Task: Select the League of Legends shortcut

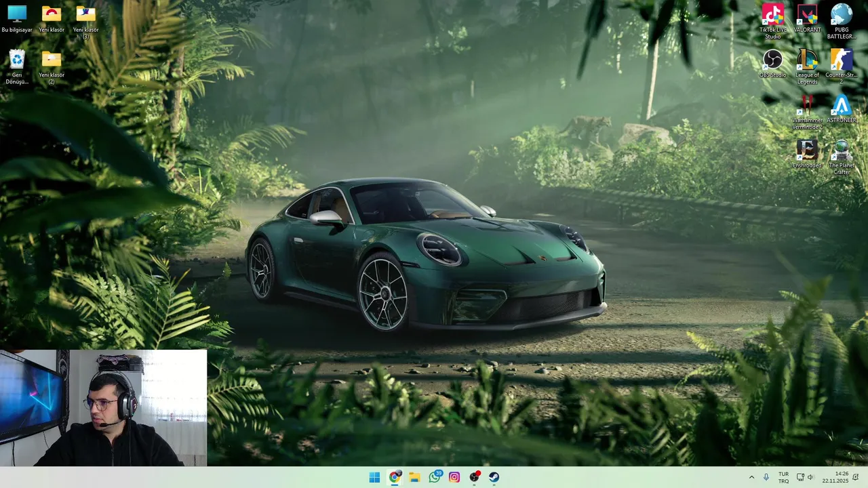Action: [807, 67]
